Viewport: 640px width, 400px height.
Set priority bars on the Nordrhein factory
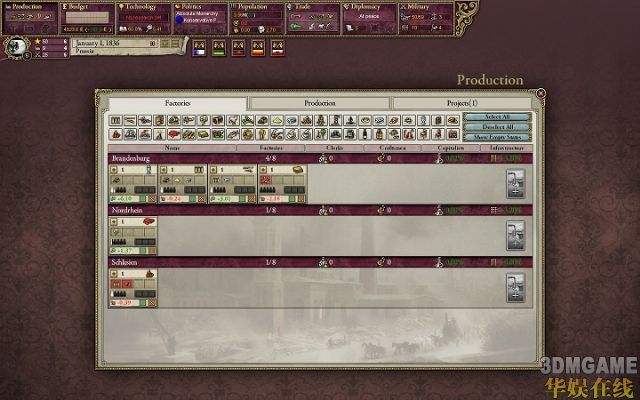[x=145, y=242]
